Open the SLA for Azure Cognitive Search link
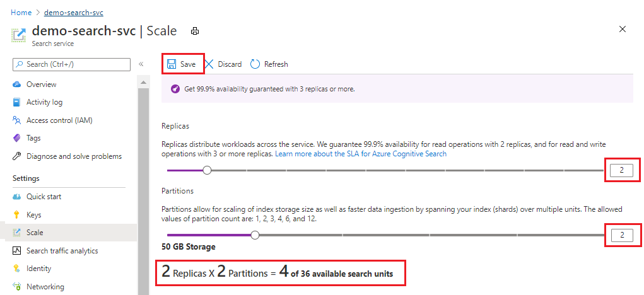The width and height of the screenshot is (644, 295). pos(361,154)
